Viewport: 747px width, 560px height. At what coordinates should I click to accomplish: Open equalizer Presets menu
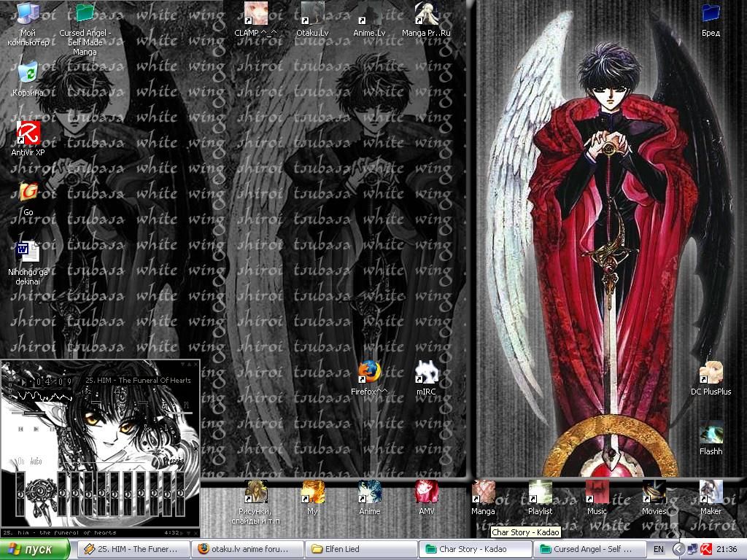(174, 461)
